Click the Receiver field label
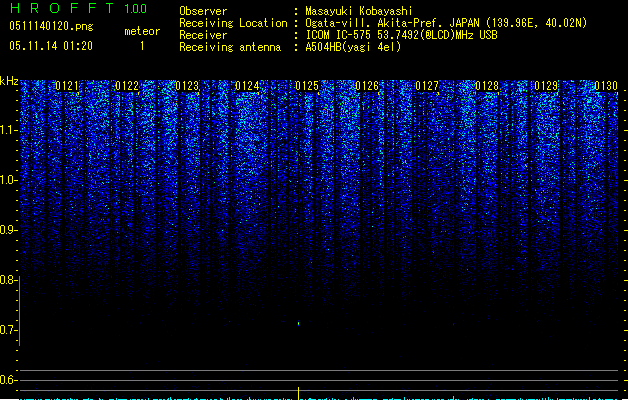This screenshot has height=400, width=629. click(x=203, y=35)
